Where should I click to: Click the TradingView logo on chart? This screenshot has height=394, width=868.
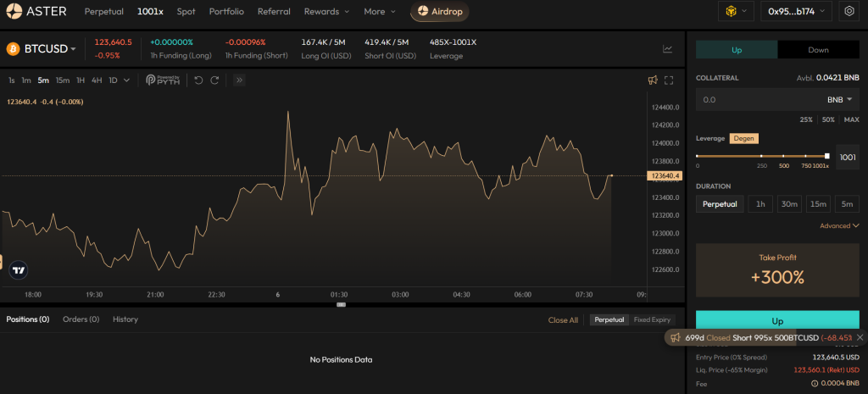[18, 270]
